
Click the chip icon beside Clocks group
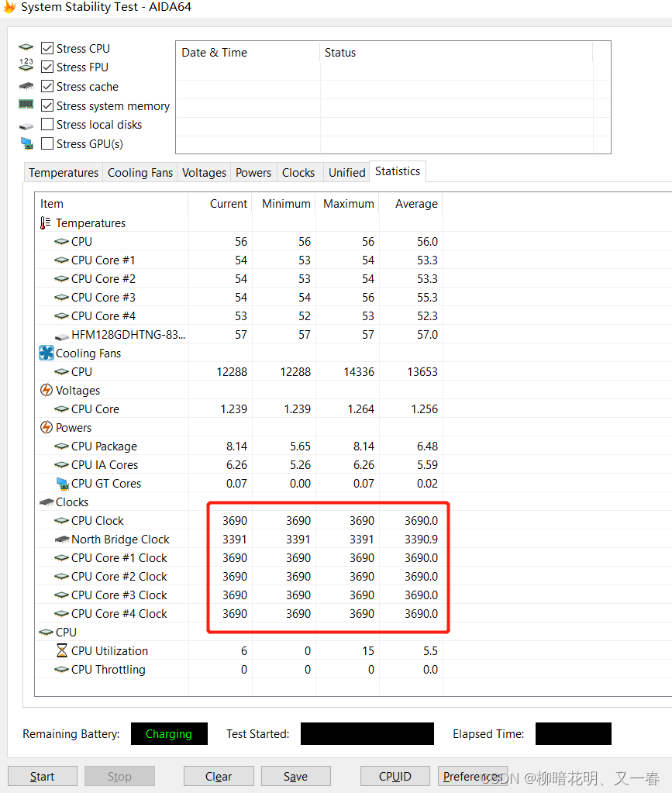(47, 502)
